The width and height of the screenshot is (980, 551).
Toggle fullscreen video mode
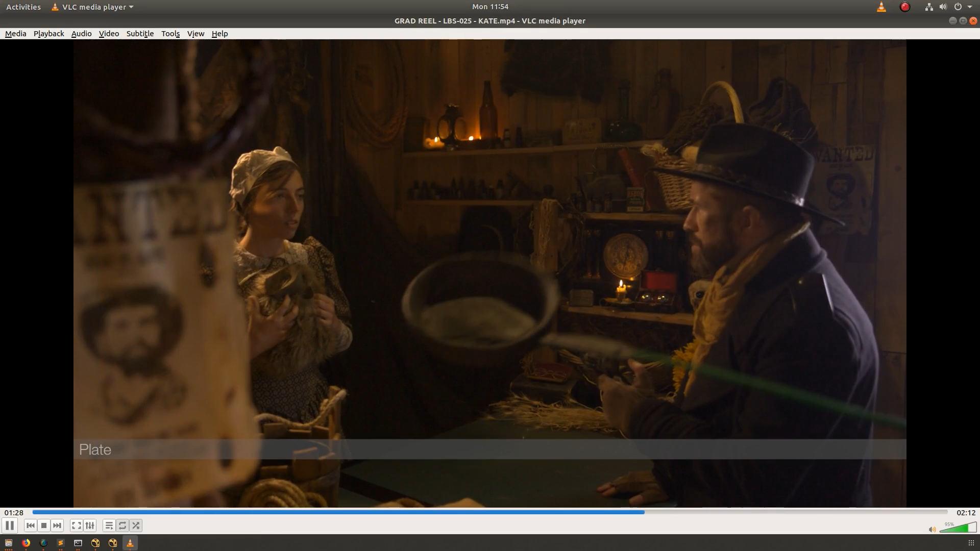click(76, 525)
